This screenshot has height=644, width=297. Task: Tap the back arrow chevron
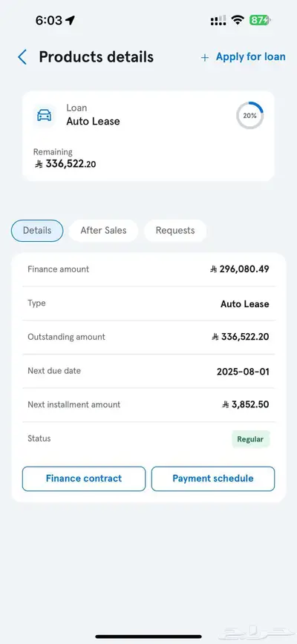(22, 57)
